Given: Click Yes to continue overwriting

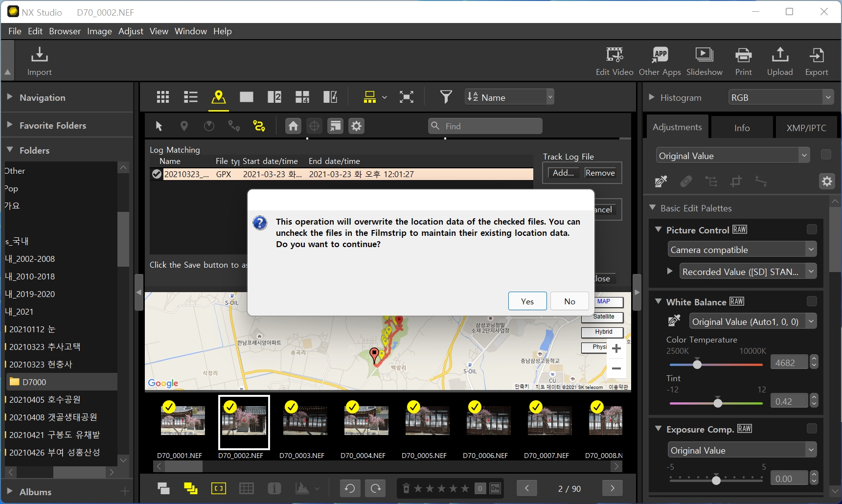Looking at the screenshot, I should pos(527,301).
